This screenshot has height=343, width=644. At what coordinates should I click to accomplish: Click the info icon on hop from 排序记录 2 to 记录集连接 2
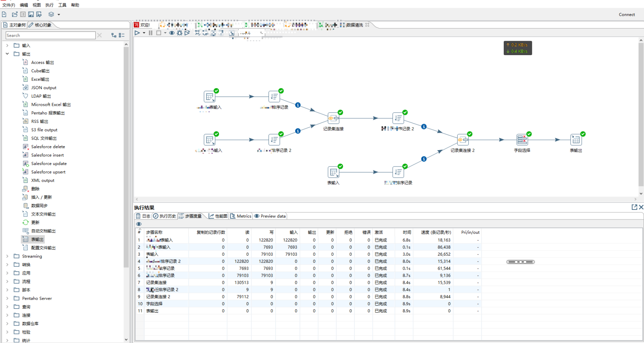tap(424, 127)
